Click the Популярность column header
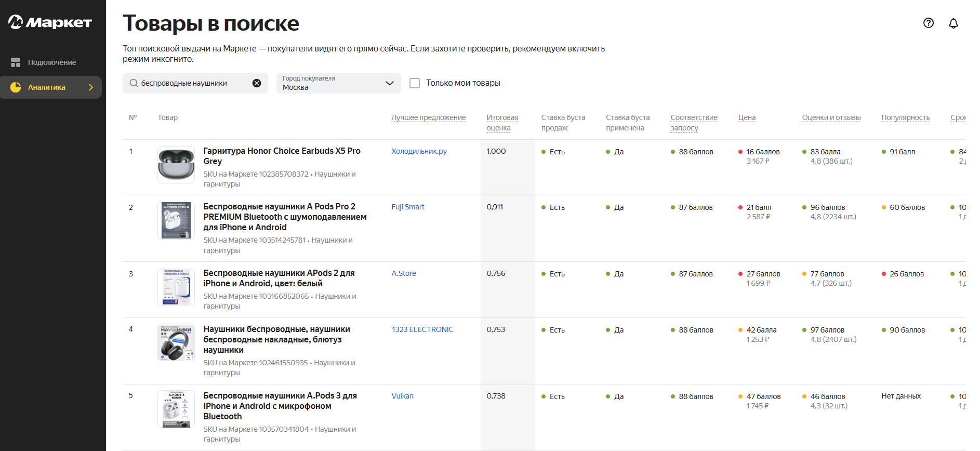The height and width of the screenshot is (451, 980). point(905,117)
